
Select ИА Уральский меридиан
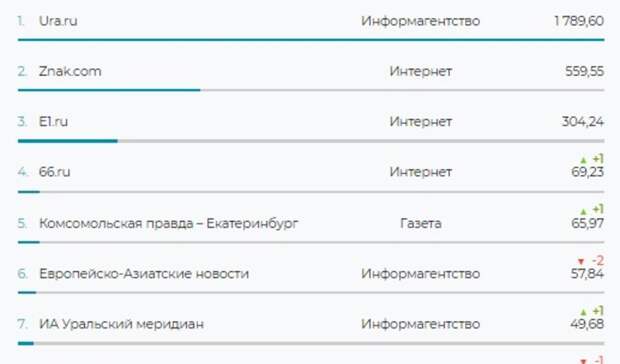[121, 324]
